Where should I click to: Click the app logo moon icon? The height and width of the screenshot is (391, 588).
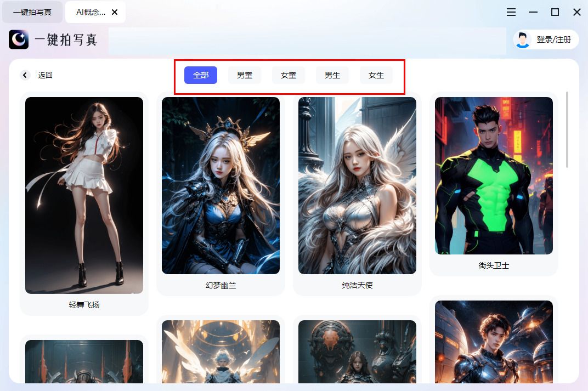(x=19, y=39)
